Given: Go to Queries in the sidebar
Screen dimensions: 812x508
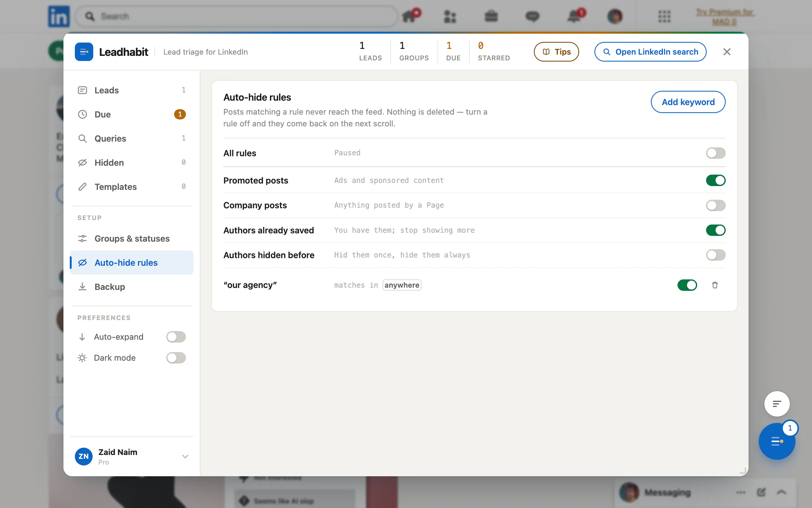Looking at the screenshot, I should click(132, 138).
